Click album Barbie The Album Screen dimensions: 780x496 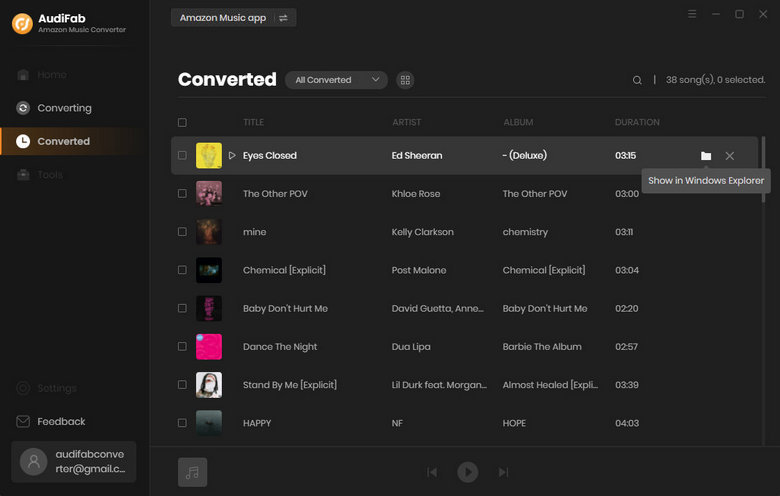tap(542, 347)
